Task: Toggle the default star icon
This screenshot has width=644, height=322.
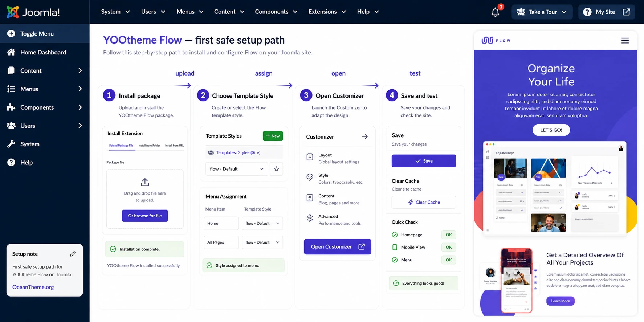Action: pyautogui.click(x=276, y=169)
